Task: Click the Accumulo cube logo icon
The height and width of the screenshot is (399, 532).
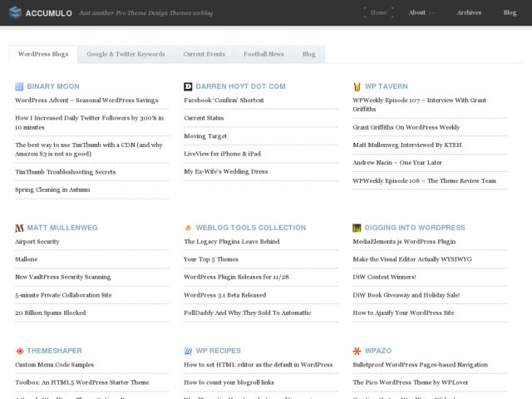Action: (x=15, y=13)
